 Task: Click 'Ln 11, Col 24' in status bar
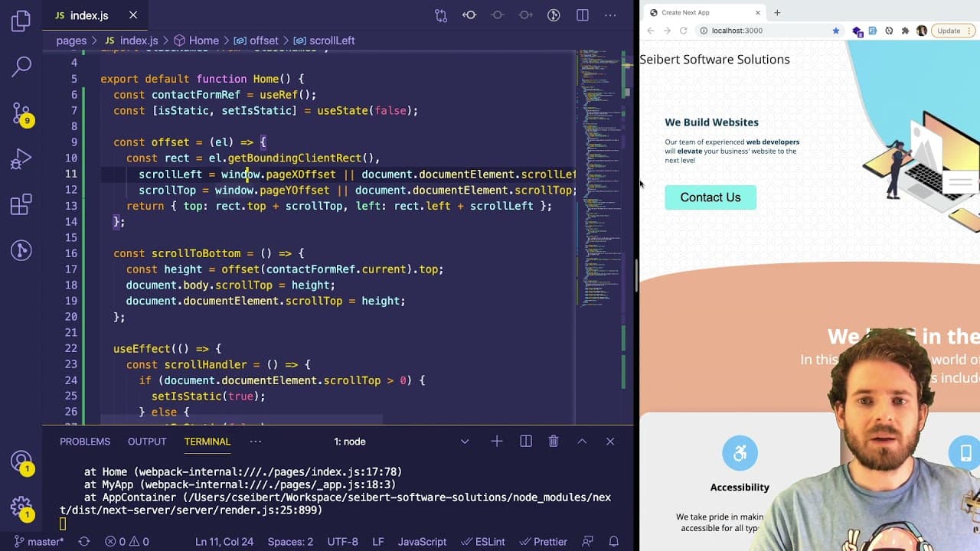pyautogui.click(x=224, y=541)
